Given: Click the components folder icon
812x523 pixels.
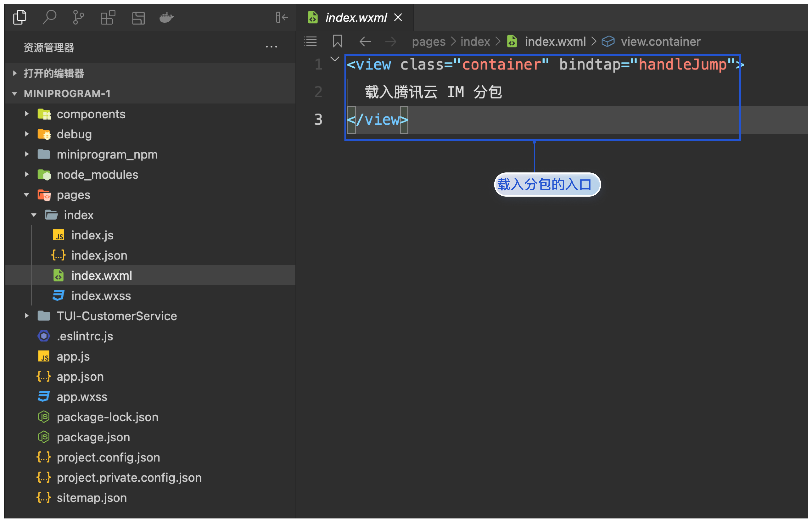Looking at the screenshot, I should coord(44,114).
